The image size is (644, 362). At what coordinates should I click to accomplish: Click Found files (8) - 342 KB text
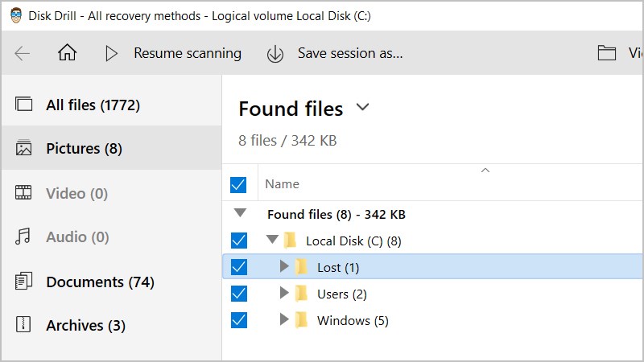coord(336,214)
